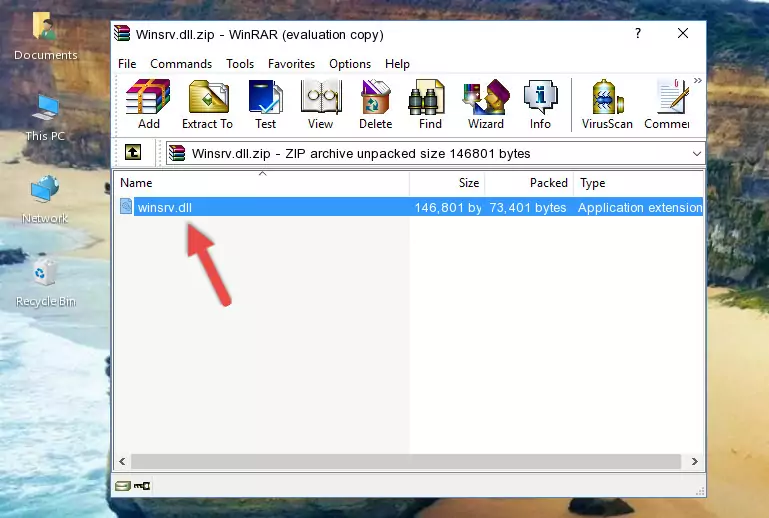Sort by the Type column header

[x=639, y=183]
